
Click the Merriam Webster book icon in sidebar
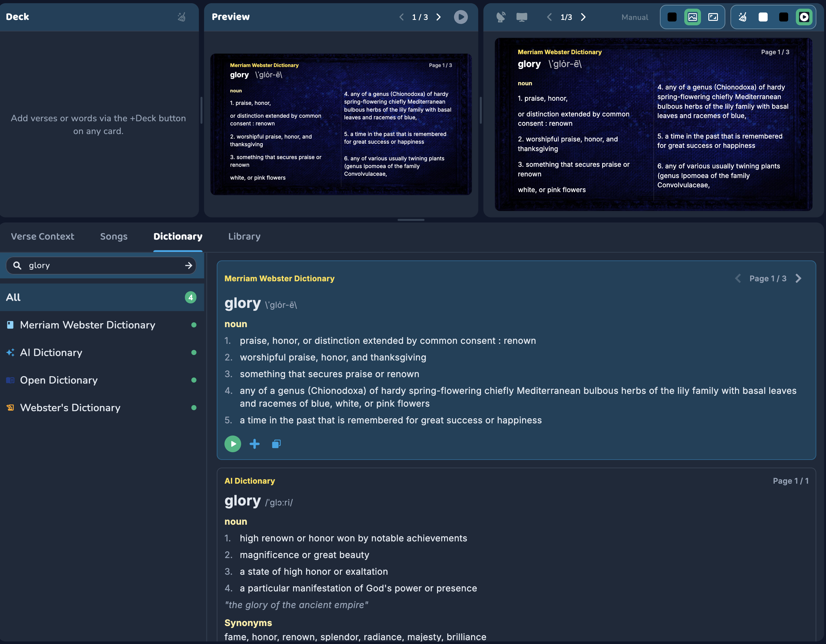pos(10,325)
